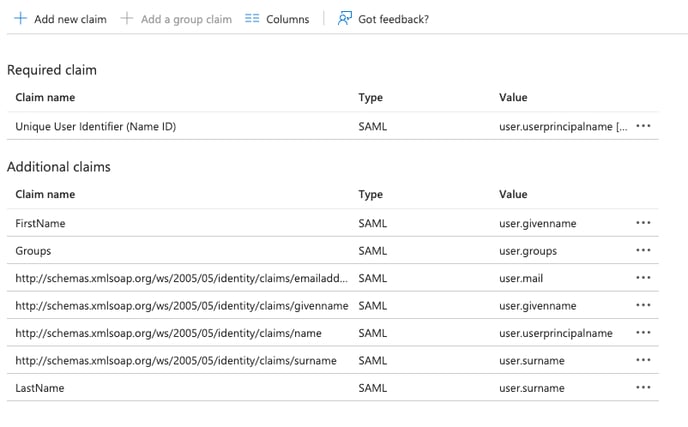The height and width of the screenshot is (427, 688).
Task: Click the Got feedback person icon
Action: (x=345, y=19)
